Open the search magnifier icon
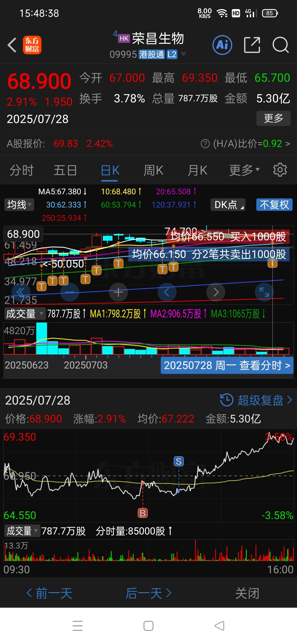Image resolution: width=297 pixels, height=644 pixels. point(280,45)
